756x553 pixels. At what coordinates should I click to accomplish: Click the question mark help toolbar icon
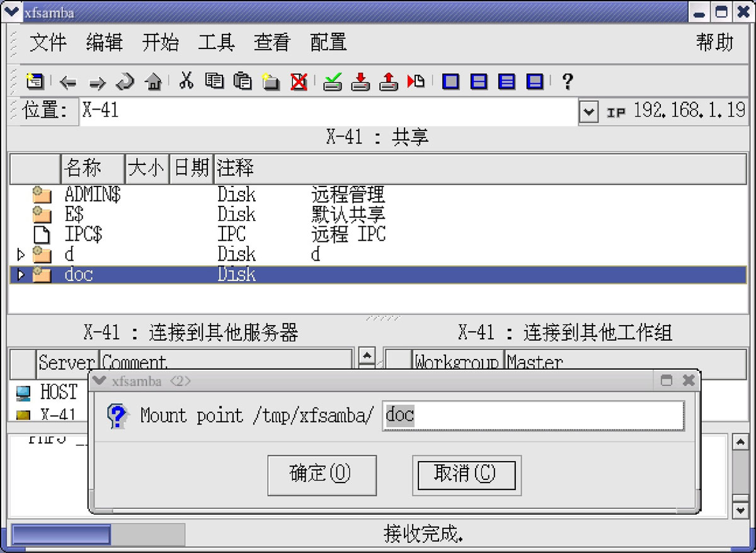567,81
